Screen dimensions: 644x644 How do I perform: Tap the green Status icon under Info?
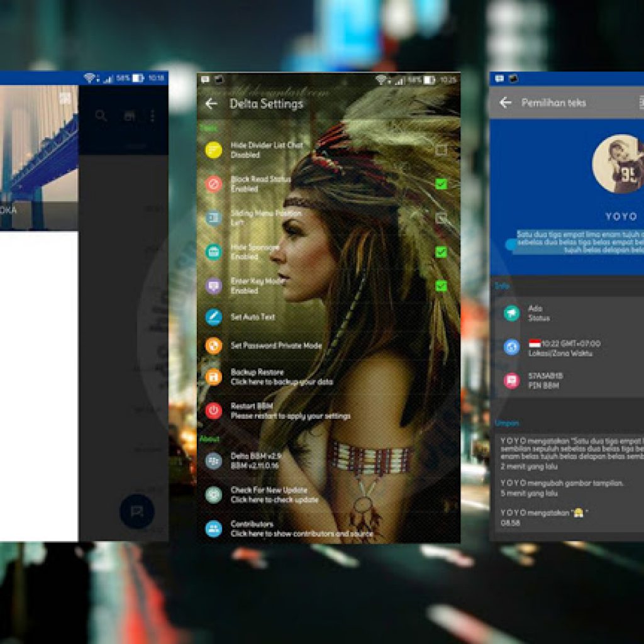pos(509,313)
